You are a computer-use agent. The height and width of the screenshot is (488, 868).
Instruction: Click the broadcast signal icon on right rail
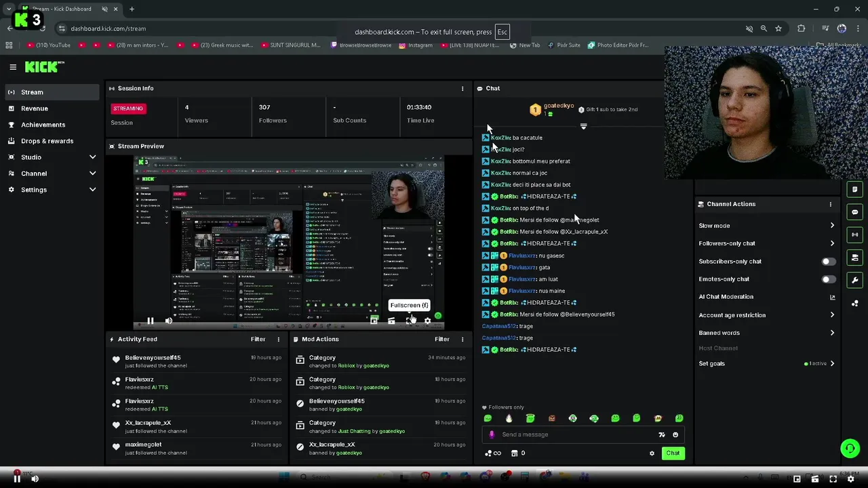855,235
